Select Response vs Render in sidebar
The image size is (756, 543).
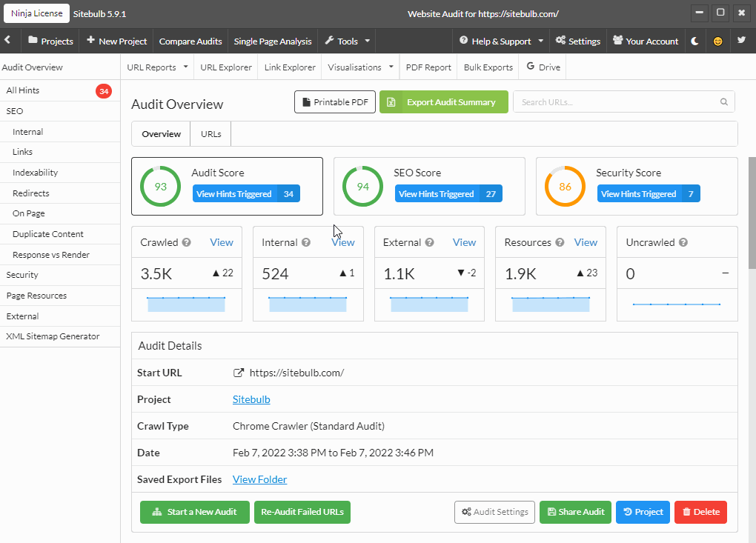tap(60, 255)
